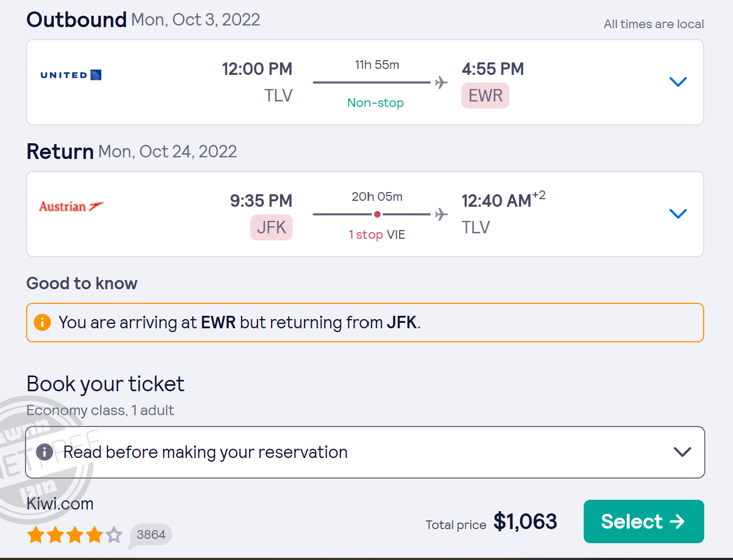The width and height of the screenshot is (733, 560).
Task: Click the highlighted JFK airport badge
Action: click(271, 227)
